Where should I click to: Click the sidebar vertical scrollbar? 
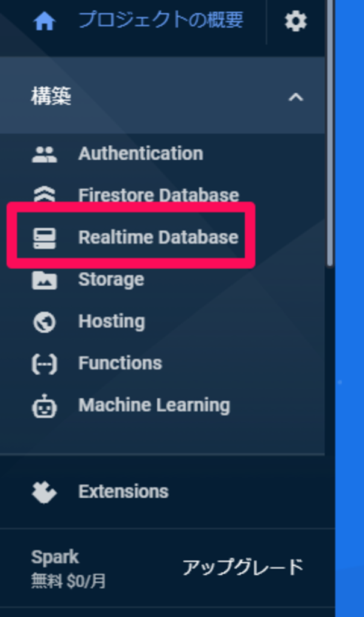click(330, 134)
